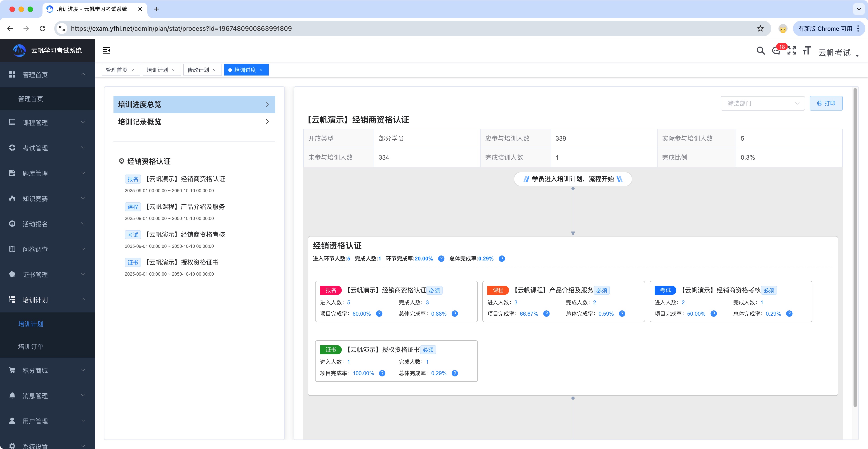Switch to the 修改计划 tab
868x449 pixels.
[198, 70]
